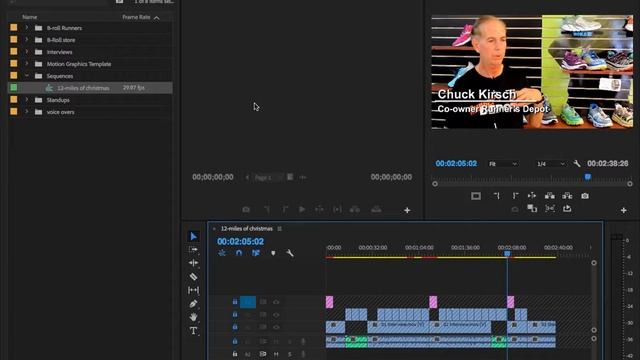The height and width of the screenshot is (360, 640).
Task: Open Comparison View in Program Monitor
Action: (x=532, y=209)
